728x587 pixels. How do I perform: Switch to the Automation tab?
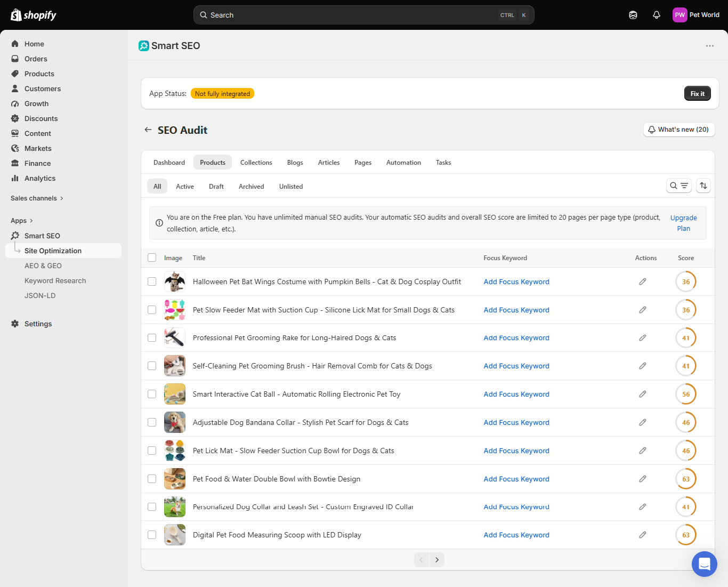[x=403, y=163]
